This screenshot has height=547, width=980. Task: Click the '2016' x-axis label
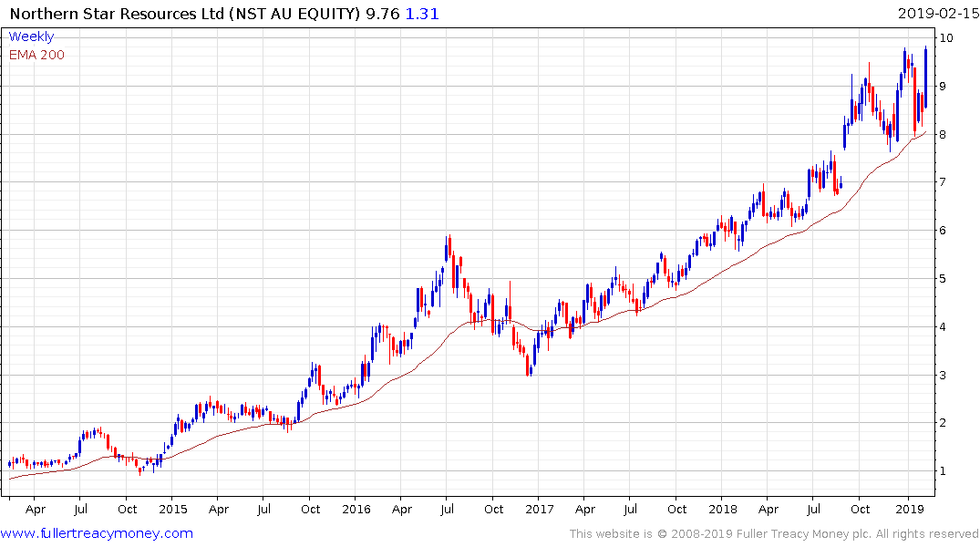(356, 509)
